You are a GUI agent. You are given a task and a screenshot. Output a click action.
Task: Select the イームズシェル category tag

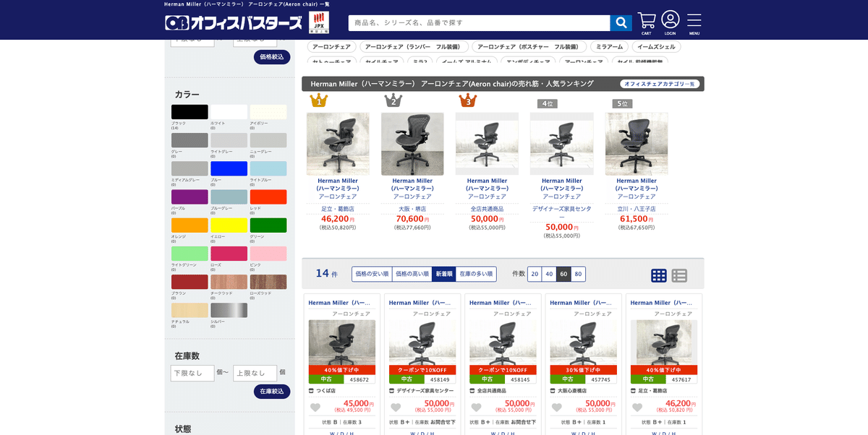[x=656, y=46]
